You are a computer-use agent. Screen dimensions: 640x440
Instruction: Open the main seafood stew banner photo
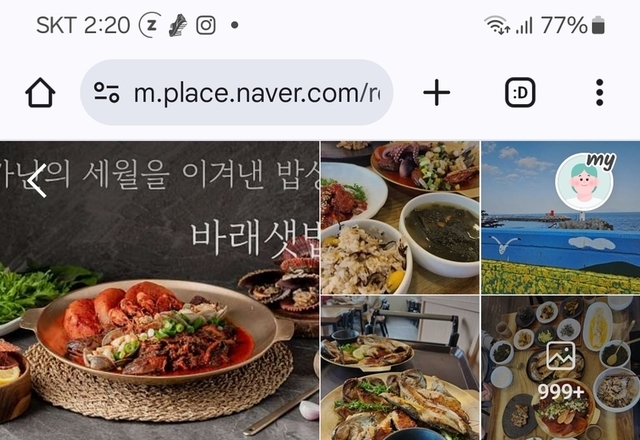tap(159, 291)
